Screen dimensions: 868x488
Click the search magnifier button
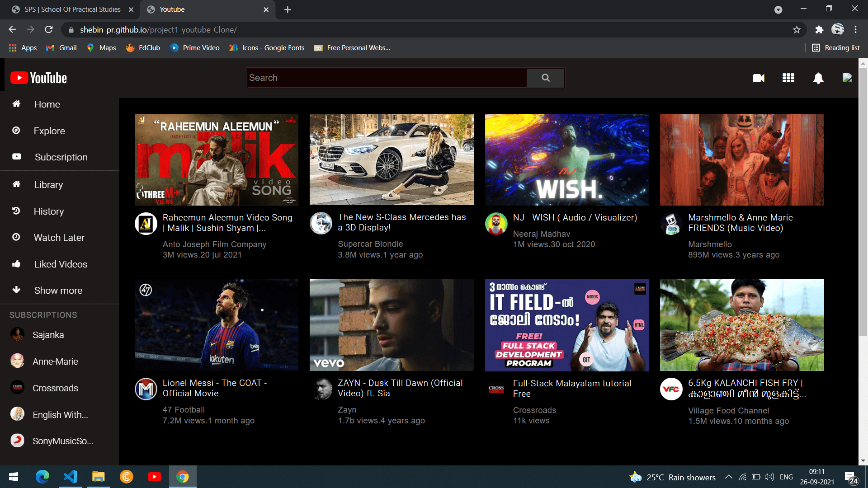[x=545, y=78]
